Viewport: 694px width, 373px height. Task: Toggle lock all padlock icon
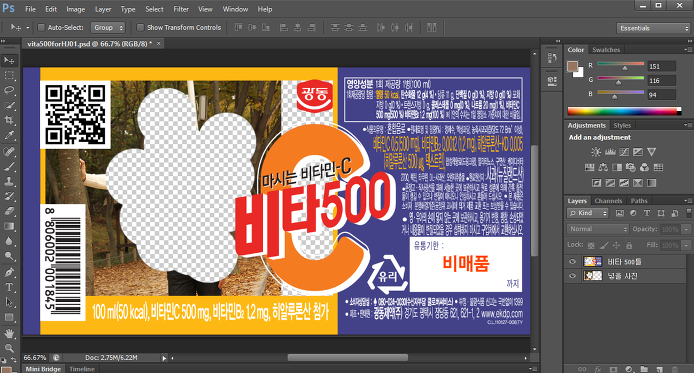click(x=629, y=245)
